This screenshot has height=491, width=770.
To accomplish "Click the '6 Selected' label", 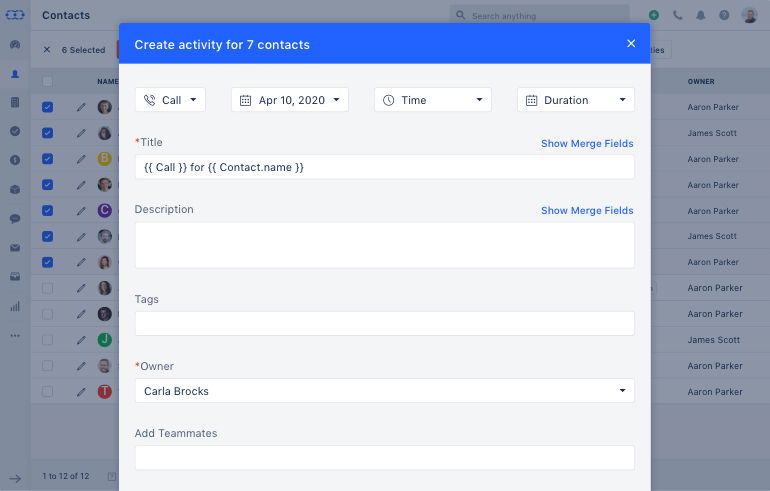I will coord(83,50).
